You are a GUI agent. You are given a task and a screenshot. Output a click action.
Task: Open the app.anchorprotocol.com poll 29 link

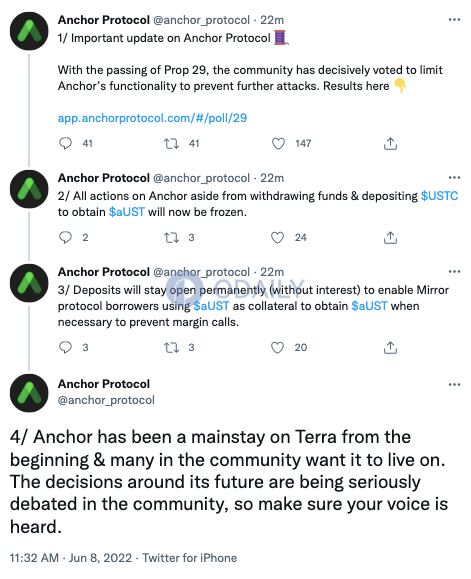point(152,118)
